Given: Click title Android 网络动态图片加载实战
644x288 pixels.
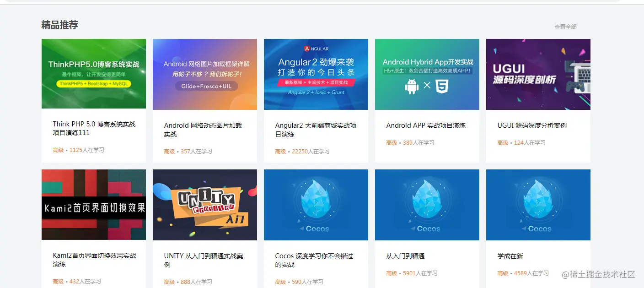Looking at the screenshot, I should [203, 130].
